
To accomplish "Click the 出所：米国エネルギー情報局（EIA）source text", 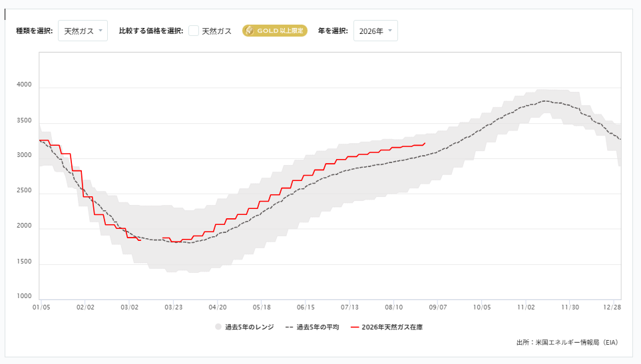I will 567,342.
